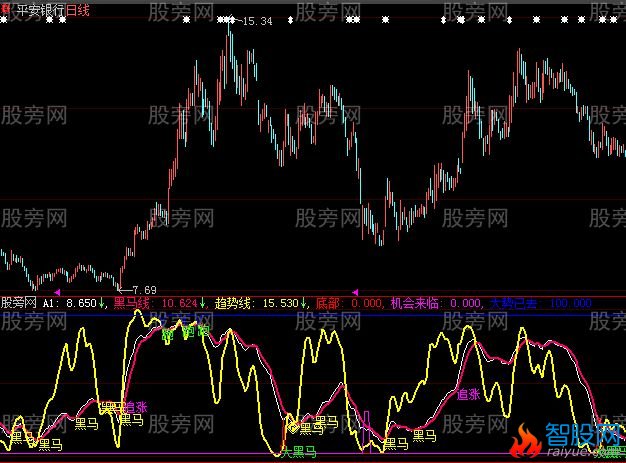Click the red 底部 indicator label
The width and height of the screenshot is (626, 463).
[x=328, y=303]
